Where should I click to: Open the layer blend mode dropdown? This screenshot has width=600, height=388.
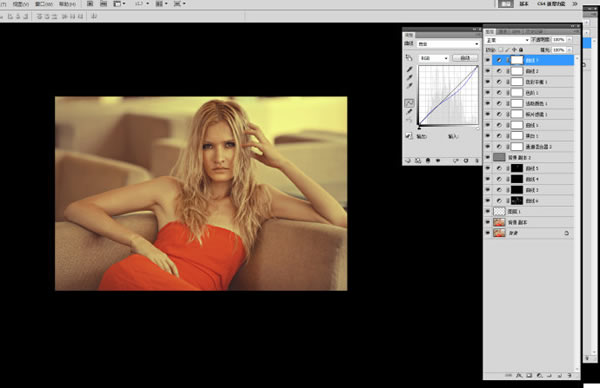(507, 40)
